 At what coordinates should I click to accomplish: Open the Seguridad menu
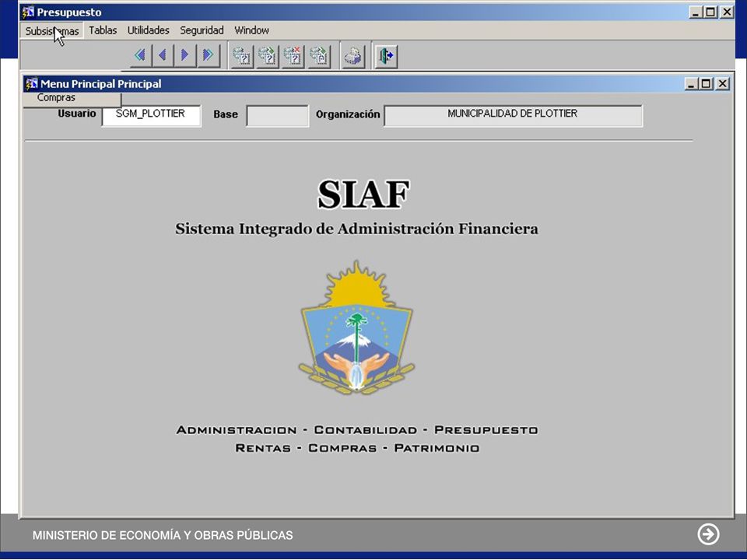click(x=202, y=30)
